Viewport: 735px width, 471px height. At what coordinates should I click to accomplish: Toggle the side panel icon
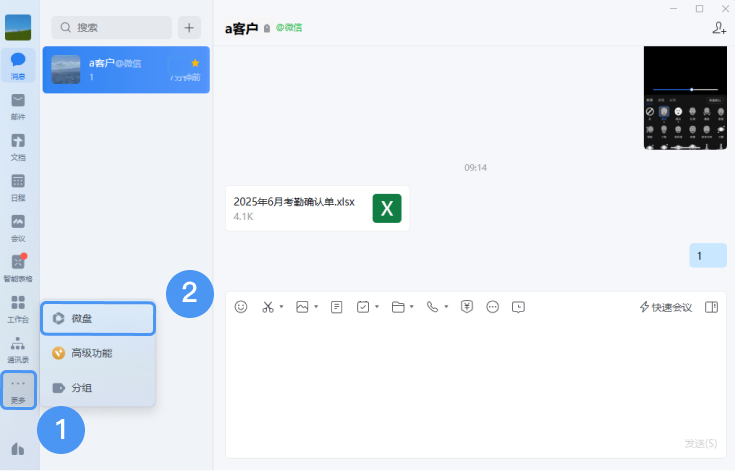coord(712,307)
